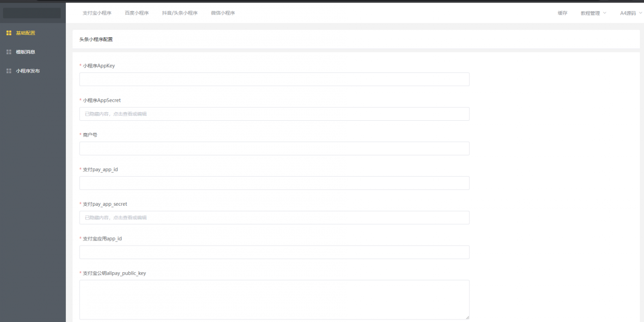
Task: Click the 头条小程序配置 heading text
Action: 96,39
